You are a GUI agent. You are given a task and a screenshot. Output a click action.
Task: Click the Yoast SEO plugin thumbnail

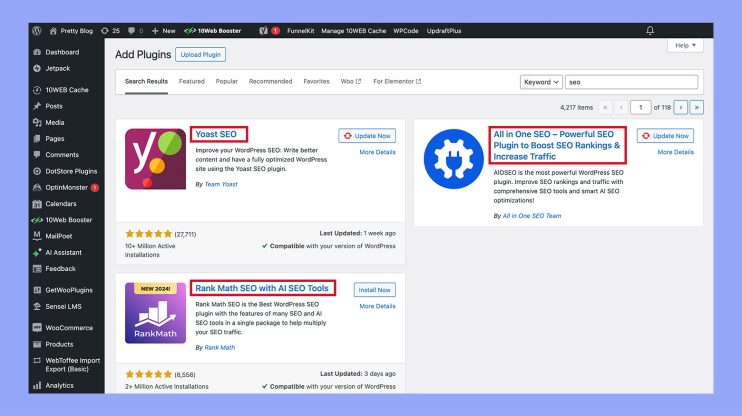[155, 159]
